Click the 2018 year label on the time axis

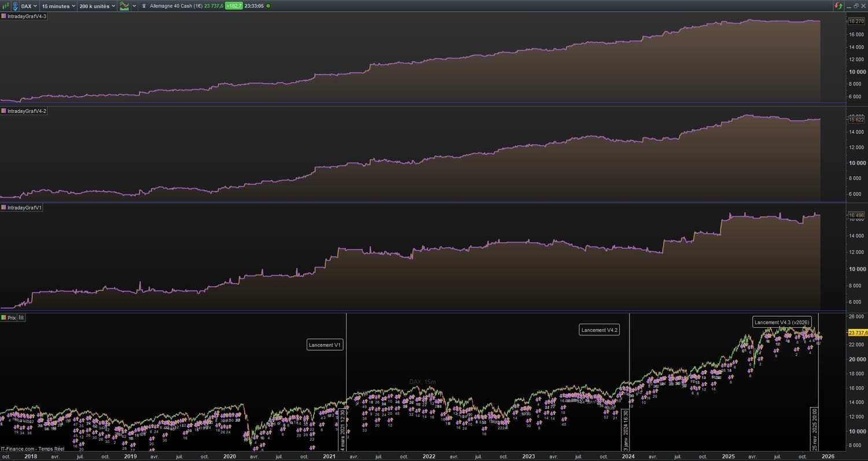tap(31, 456)
